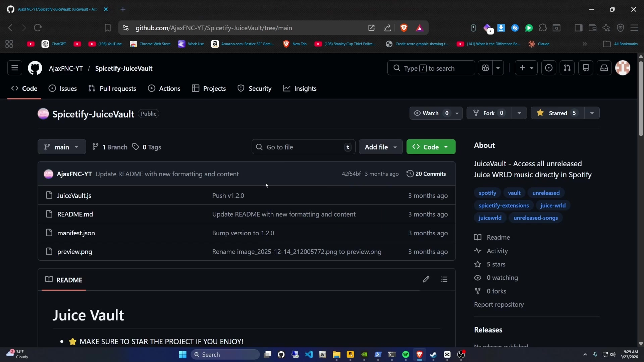Open the Claude bookmark
The width and height of the screenshot is (644, 362).
coord(539,44)
